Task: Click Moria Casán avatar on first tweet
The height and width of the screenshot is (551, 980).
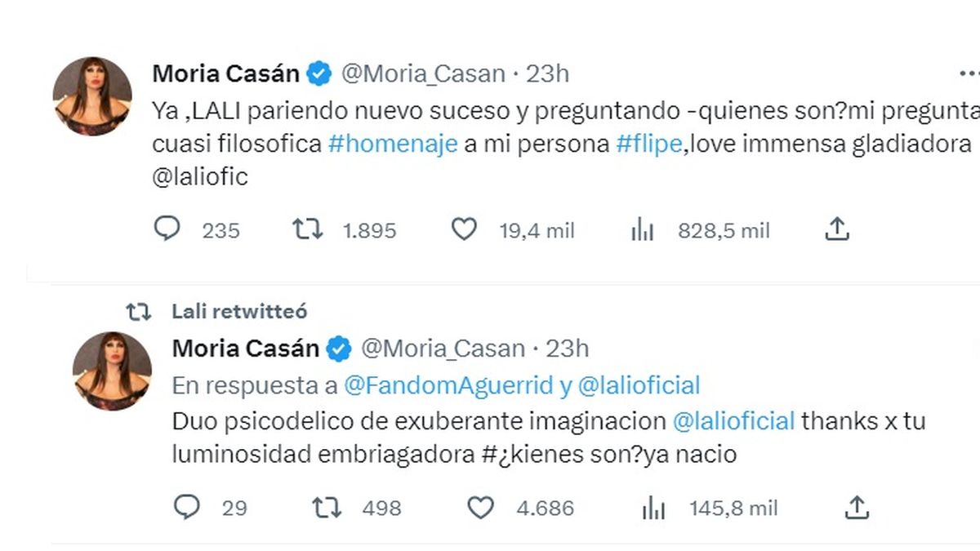Action: pyautogui.click(x=92, y=96)
